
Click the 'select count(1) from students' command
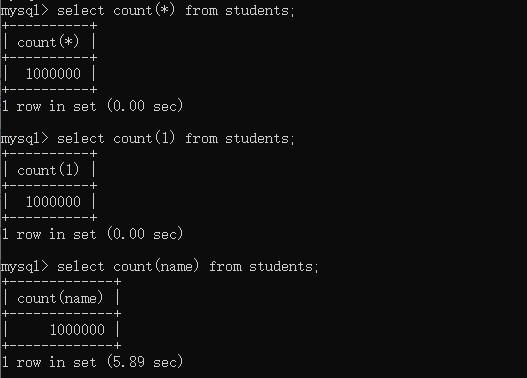[x=176, y=138]
